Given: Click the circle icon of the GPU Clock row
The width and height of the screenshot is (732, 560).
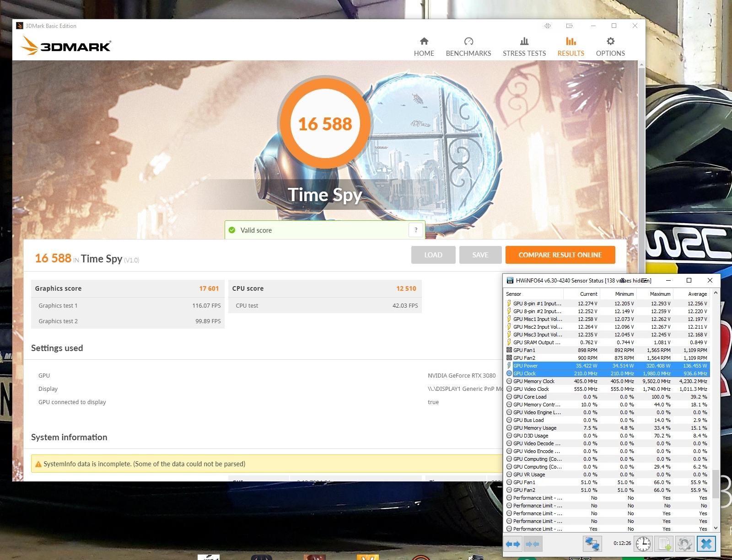Looking at the screenshot, I should point(509,373).
